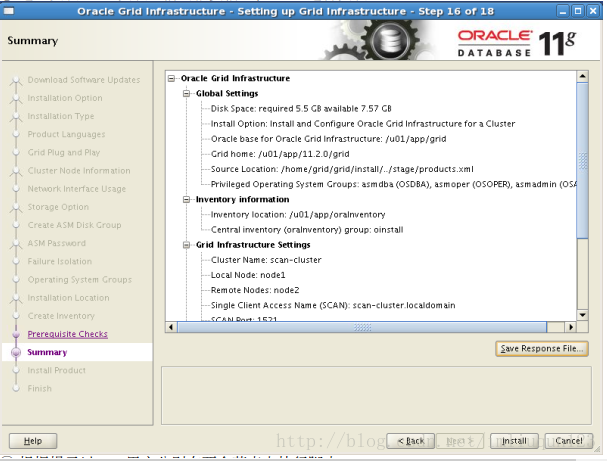Select the Remote Nodes node2 row
The image size is (607, 461).
click(255, 290)
